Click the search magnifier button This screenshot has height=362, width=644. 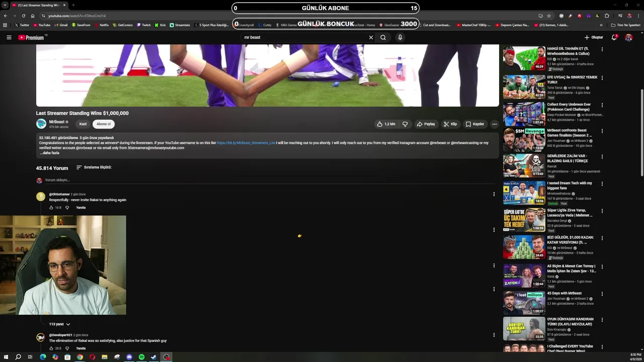(x=383, y=37)
